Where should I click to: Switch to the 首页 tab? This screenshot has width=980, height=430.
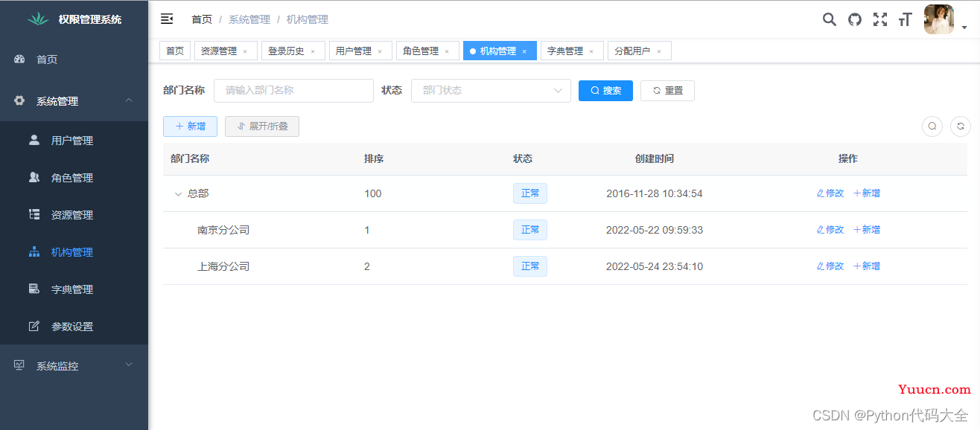(x=175, y=51)
